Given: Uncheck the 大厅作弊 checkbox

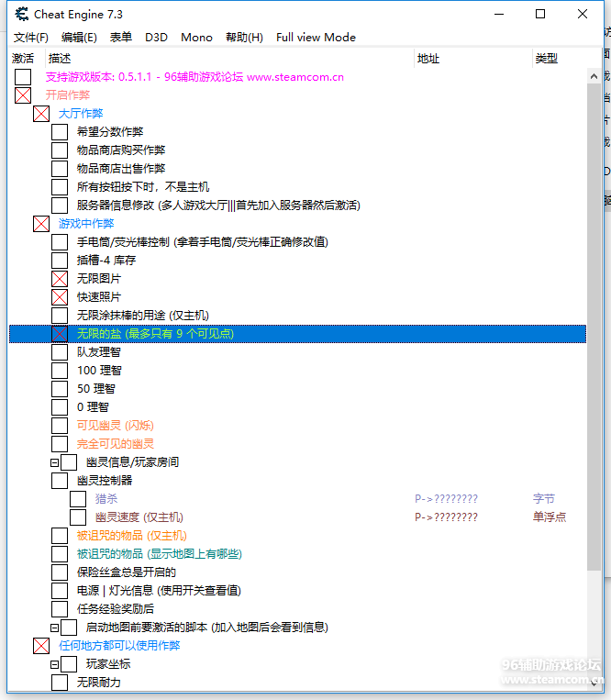Looking at the screenshot, I should 41,114.
